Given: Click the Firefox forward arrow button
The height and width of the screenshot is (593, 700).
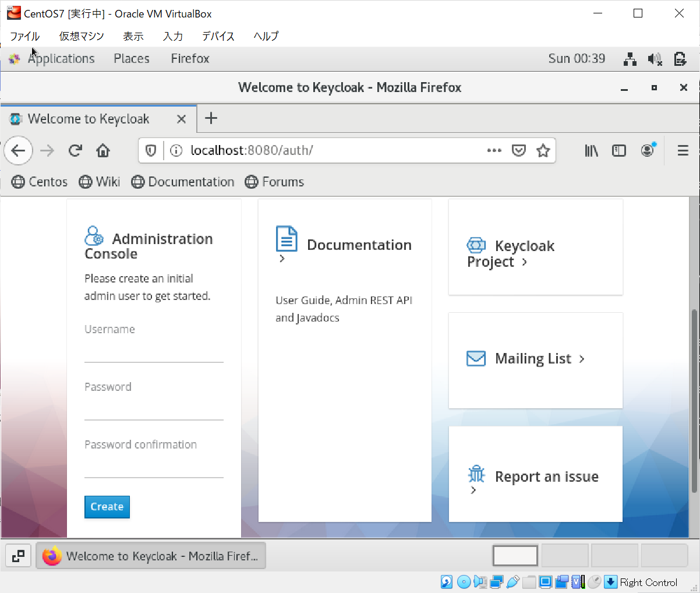Looking at the screenshot, I should (x=47, y=151).
